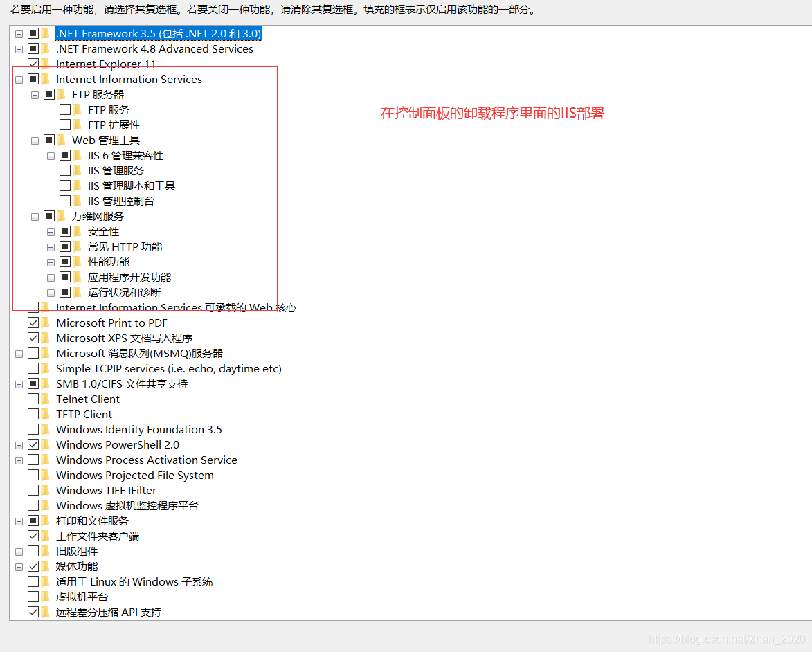Viewport: 812px width, 652px height.
Task: Expand the 常见 HTTP 功能 node
Action: click(51, 248)
